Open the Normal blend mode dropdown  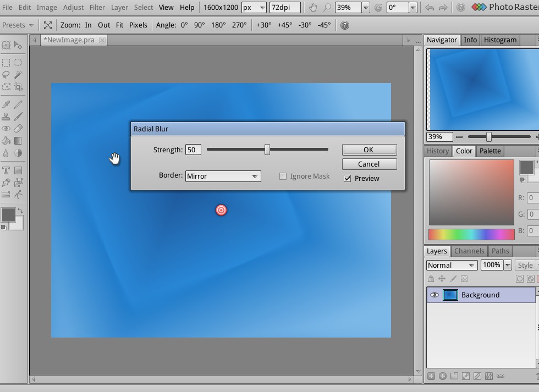point(451,265)
